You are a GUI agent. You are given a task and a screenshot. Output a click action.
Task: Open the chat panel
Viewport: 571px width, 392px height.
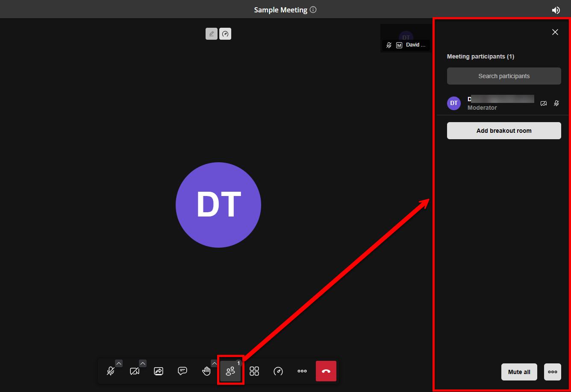pos(182,371)
